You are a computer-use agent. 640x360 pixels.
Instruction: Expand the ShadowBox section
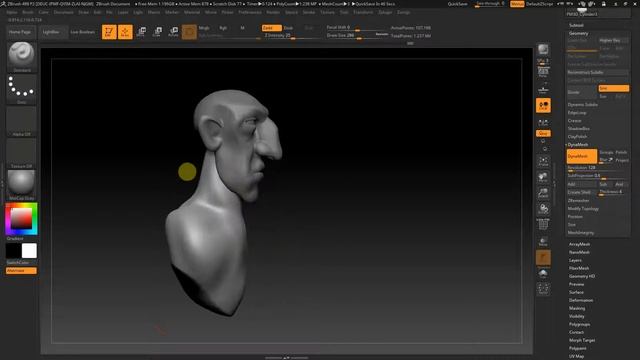[x=578, y=129]
